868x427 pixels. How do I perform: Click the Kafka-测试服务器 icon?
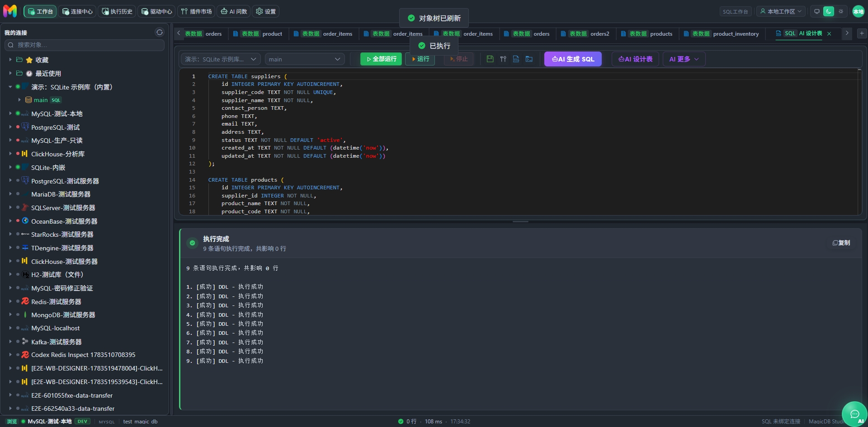(x=25, y=342)
